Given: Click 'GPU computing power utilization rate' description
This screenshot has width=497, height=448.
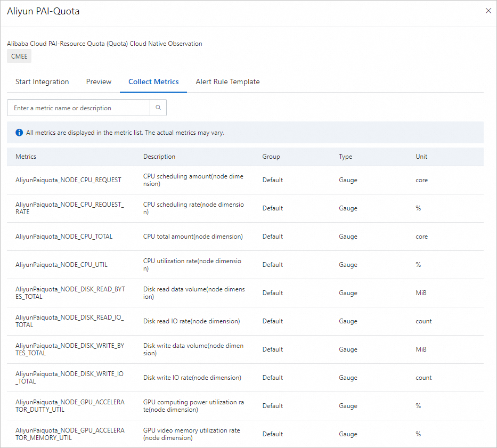Looking at the screenshot, I should tap(194, 406).
